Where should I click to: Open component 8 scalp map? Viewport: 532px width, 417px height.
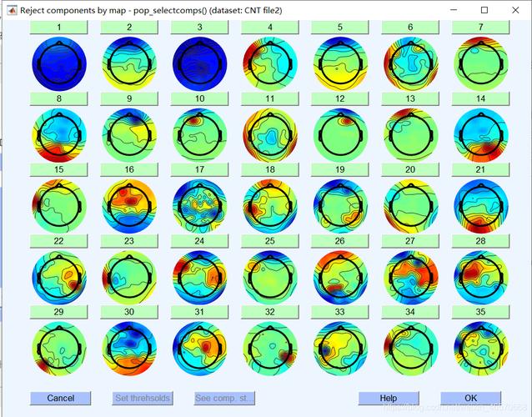coord(59,135)
